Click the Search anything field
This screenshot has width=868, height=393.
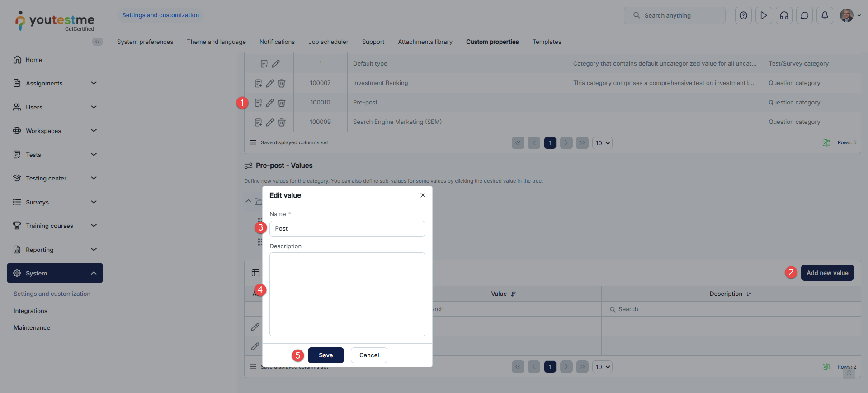[675, 15]
